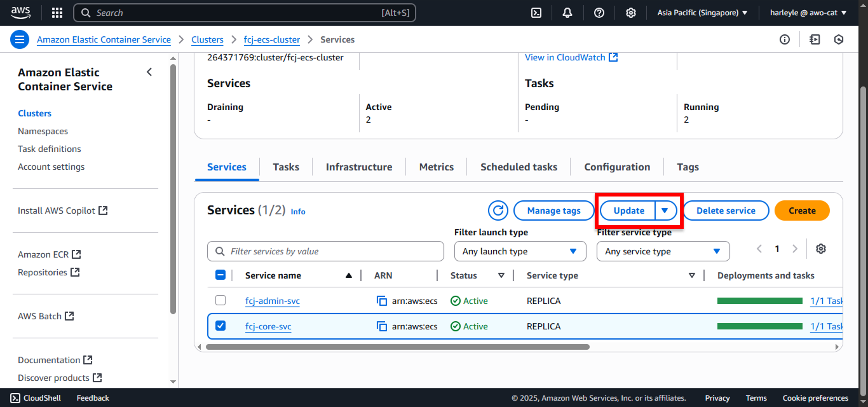This screenshot has width=868, height=407.
Task: Toggle the hamburger navigation menu
Action: click(x=20, y=39)
